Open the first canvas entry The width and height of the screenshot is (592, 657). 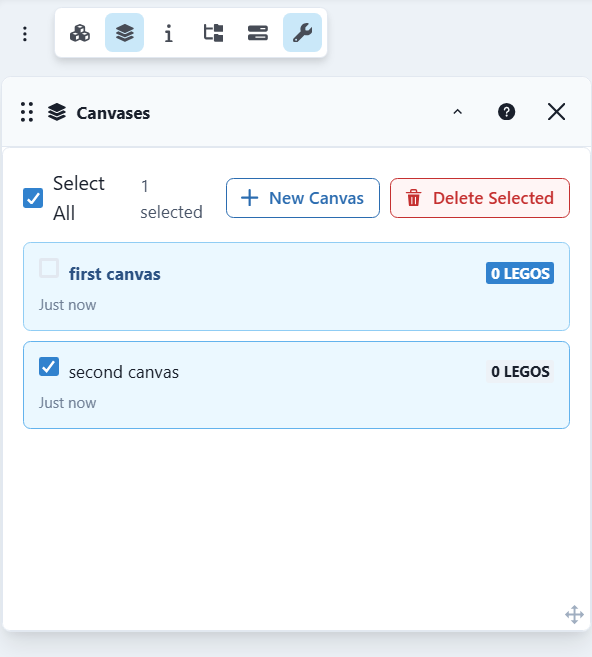pyautogui.click(x=296, y=287)
